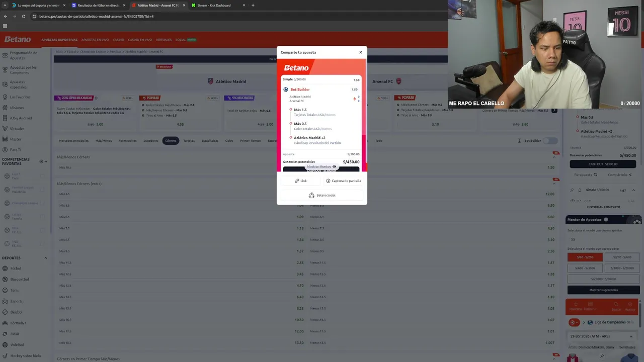Click the red lightning bolt icon in the bet slip
The image size is (644, 362).
tap(355, 99)
